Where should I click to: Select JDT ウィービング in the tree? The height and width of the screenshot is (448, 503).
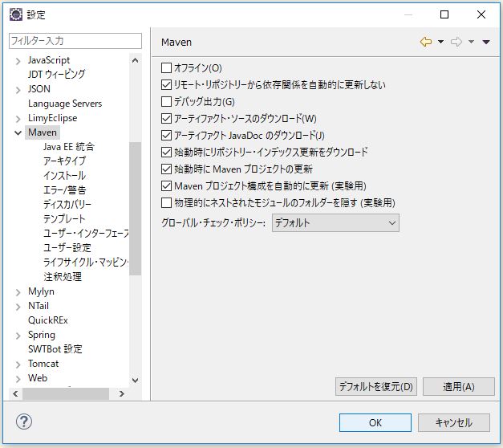(x=56, y=75)
